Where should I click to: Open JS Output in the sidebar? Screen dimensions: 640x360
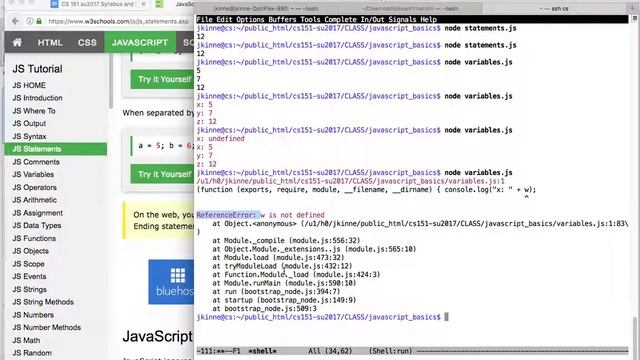(29, 124)
